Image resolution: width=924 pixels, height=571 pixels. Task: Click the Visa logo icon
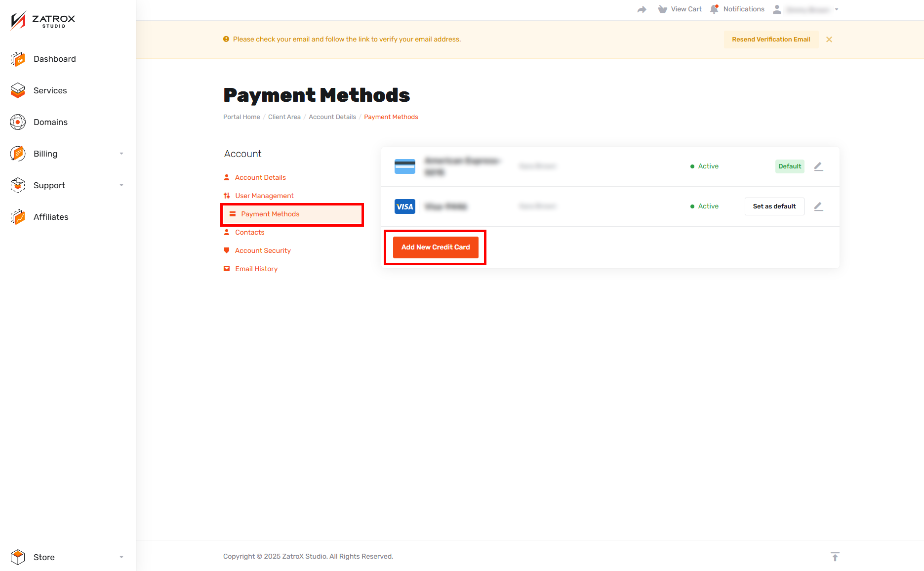click(x=405, y=206)
